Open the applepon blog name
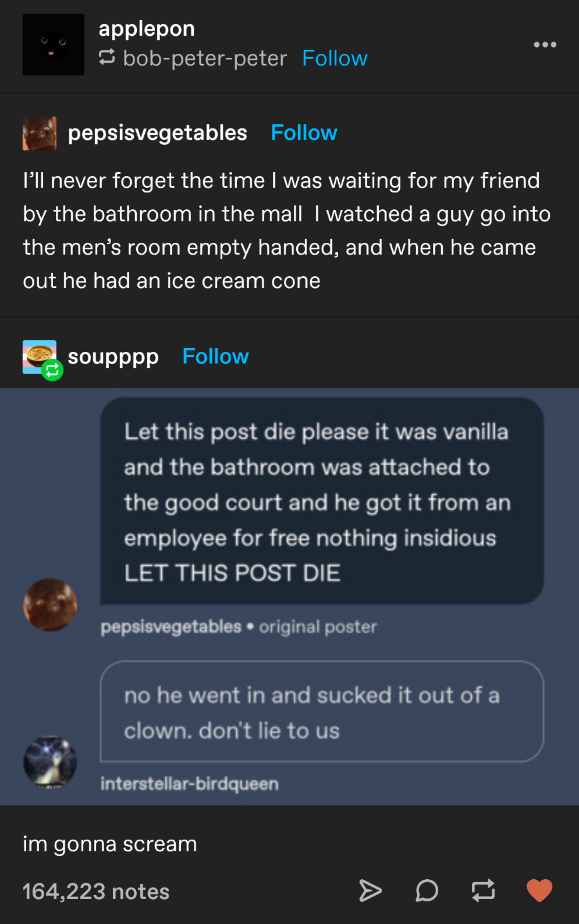The height and width of the screenshot is (924, 579). (147, 29)
